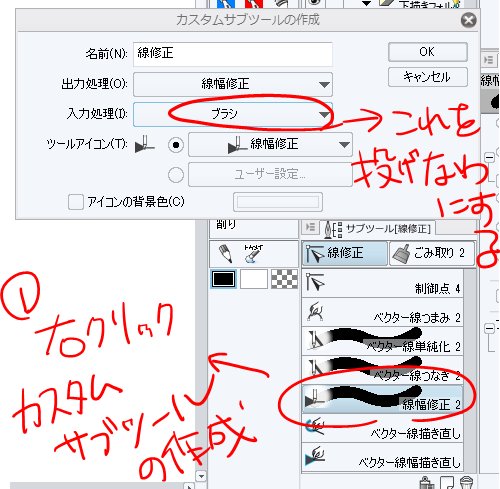Select the ユーザー設定 radio button
500x489 pixels.
tap(176, 175)
